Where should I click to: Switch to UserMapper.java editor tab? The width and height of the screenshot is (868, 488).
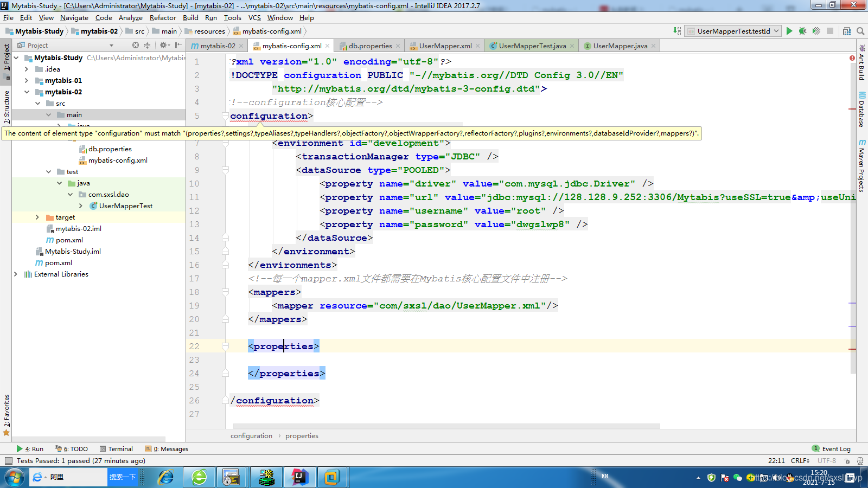pyautogui.click(x=620, y=46)
